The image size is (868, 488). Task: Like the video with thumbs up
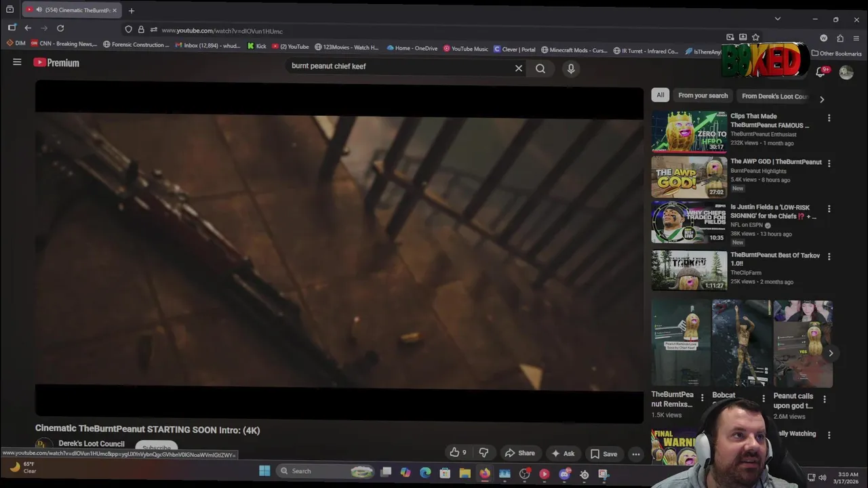[x=458, y=453]
